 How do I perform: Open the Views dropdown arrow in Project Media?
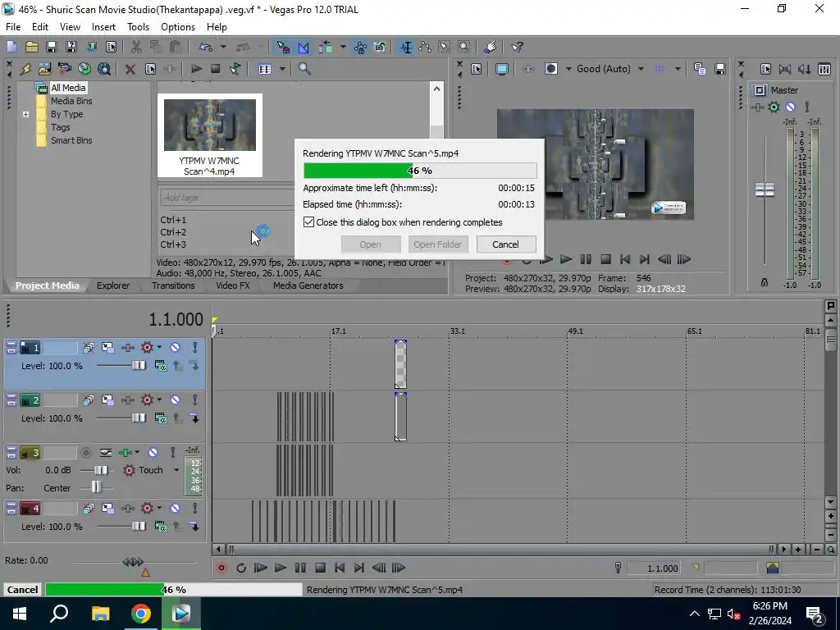coord(282,69)
